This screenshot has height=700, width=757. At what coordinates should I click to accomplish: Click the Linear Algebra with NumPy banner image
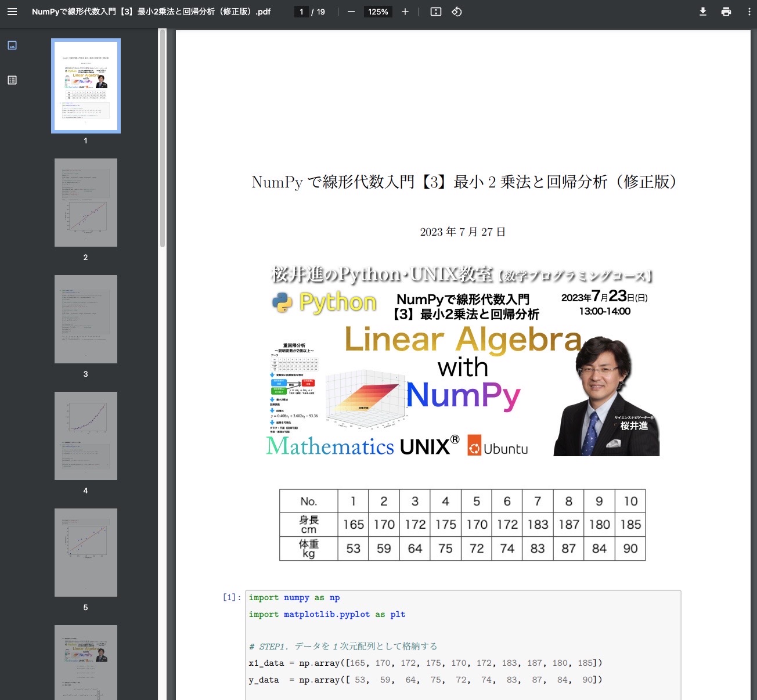point(463,360)
